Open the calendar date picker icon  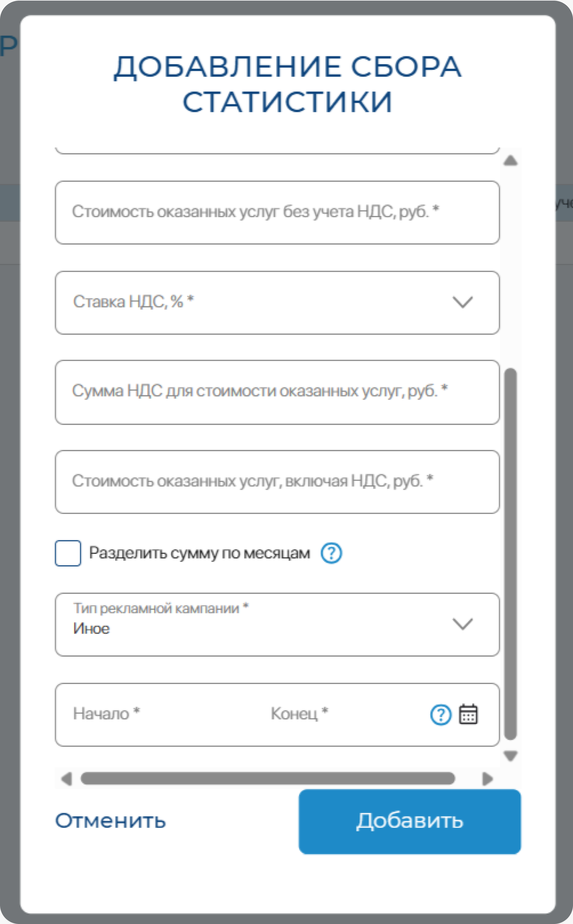point(468,715)
